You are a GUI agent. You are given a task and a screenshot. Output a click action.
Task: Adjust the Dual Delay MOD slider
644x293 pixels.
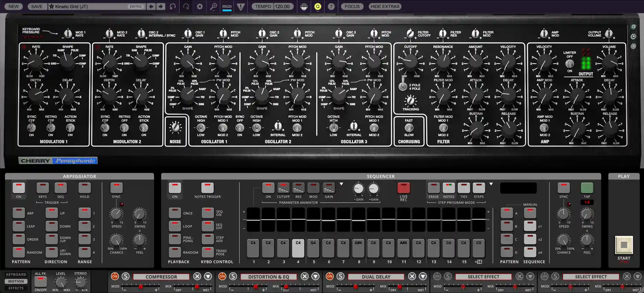(355, 287)
